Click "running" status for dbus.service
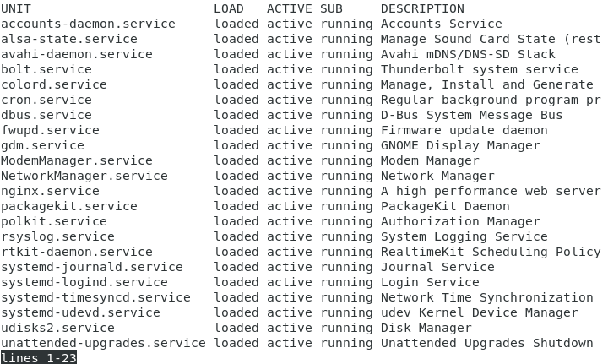The width and height of the screenshot is (608, 364). (x=346, y=115)
